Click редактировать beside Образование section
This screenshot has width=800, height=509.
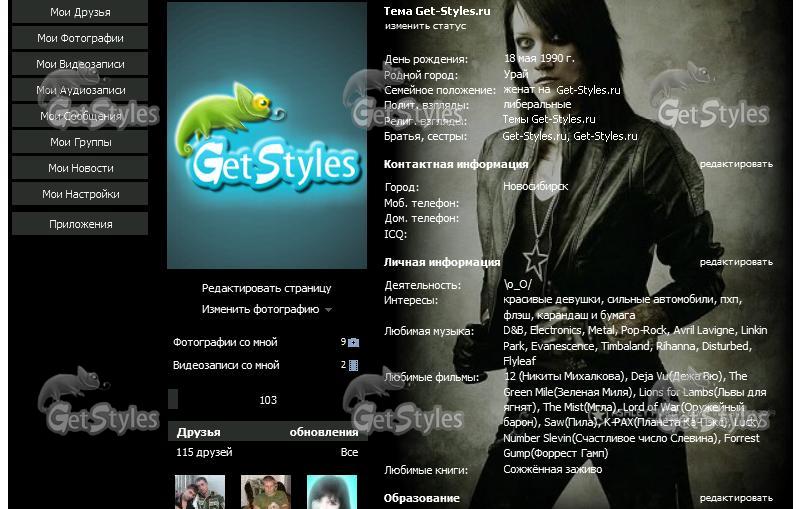pyautogui.click(x=736, y=498)
